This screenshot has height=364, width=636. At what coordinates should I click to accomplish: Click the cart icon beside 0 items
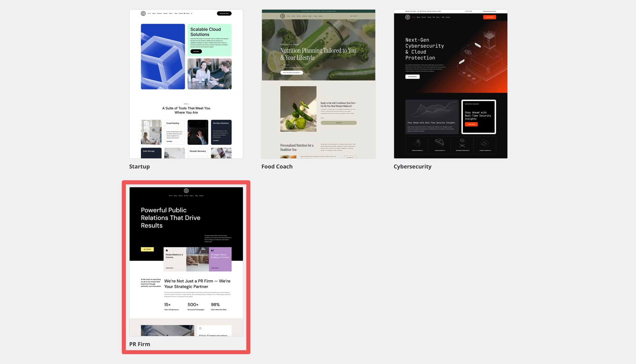pyautogui.click(x=185, y=13)
